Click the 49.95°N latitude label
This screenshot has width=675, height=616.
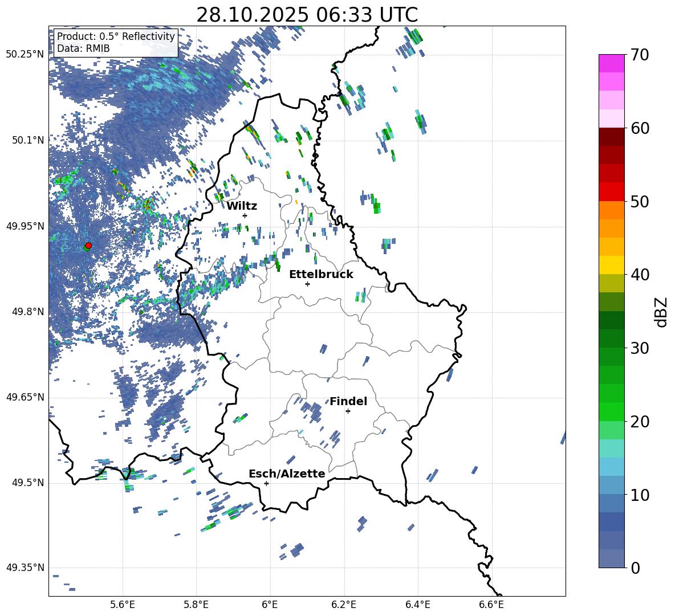(25, 226)
